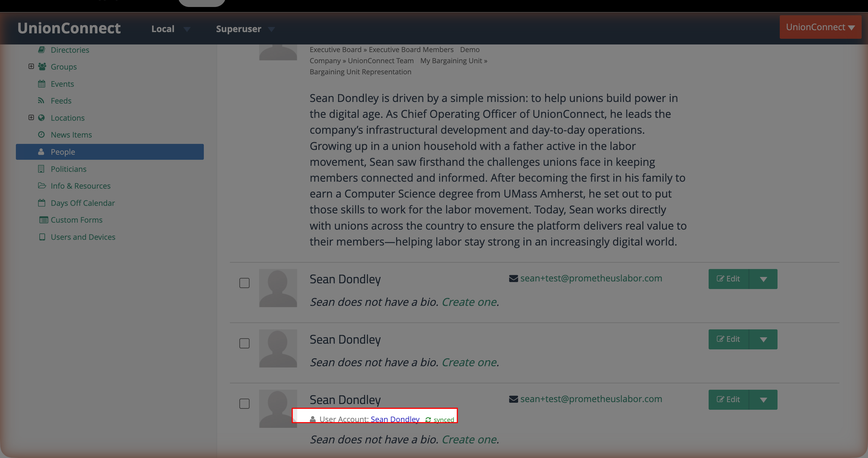Click the Directories book icon in sidebar
The height and width of the screenshot is (458, 868).
[42, 50]
